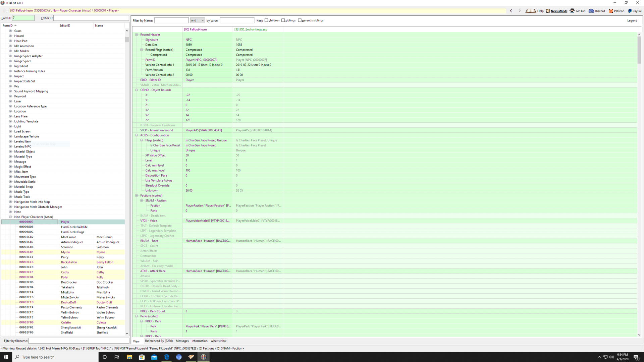Image resolution: width=644 pixels, height=362 pixels.
Task: Expand the Magic Effect tree group
Action: (x=10, y=167)
